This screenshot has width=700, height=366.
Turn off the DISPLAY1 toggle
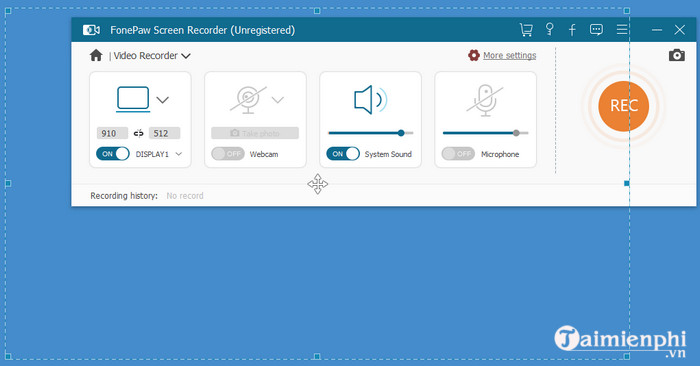point(112,154)
